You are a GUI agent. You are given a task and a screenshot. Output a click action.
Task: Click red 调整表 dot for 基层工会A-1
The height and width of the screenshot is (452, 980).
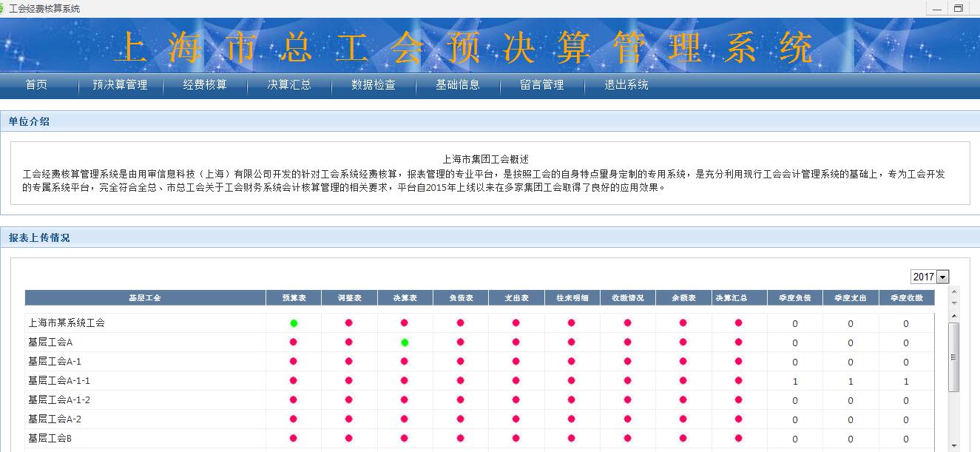[349, 362]
